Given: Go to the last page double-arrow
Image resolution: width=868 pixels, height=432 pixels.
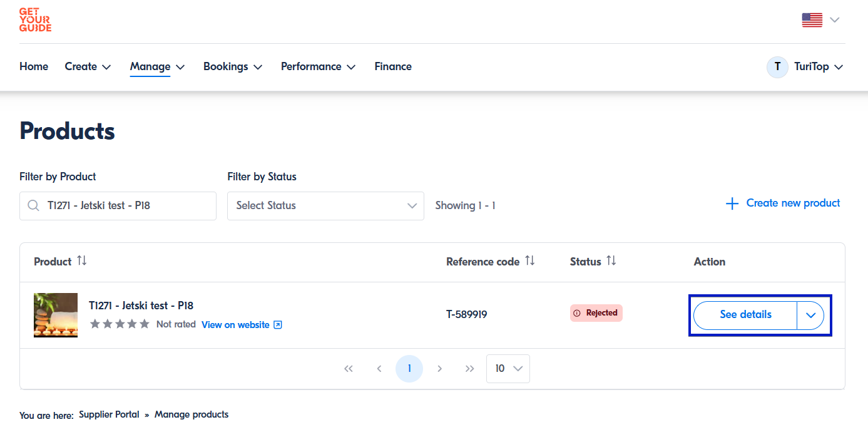Looking at the screenshot, I should point(469,369).
